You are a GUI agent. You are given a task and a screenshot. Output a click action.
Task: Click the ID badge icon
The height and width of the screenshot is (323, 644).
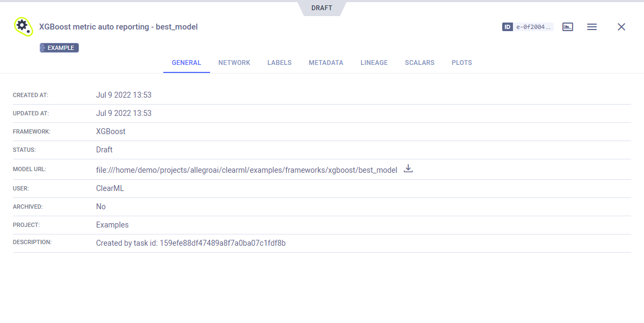pos(508,27)
